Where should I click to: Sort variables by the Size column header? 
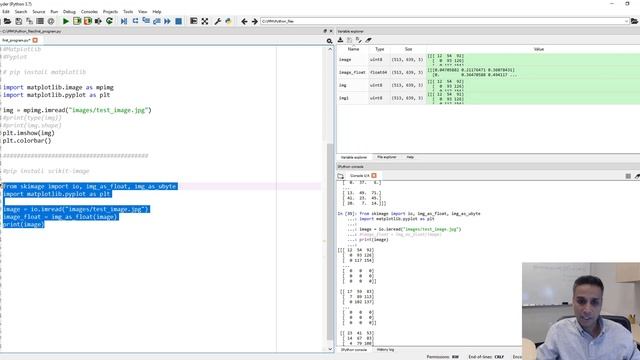(409, 49)
